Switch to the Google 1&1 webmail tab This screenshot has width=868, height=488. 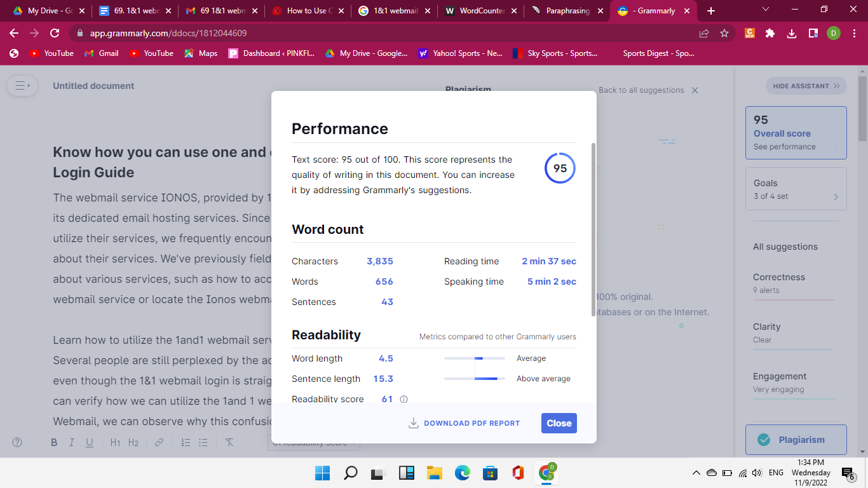[393, 11]
